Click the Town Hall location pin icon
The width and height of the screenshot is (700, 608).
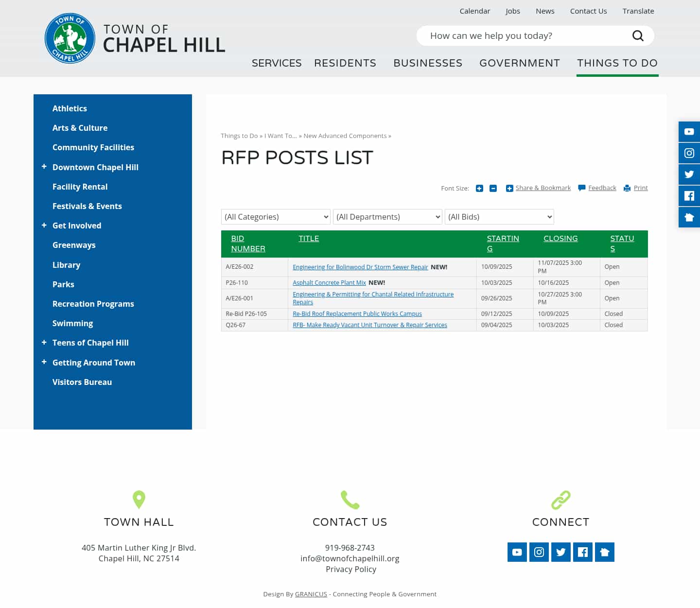click(x=139, y=500)
